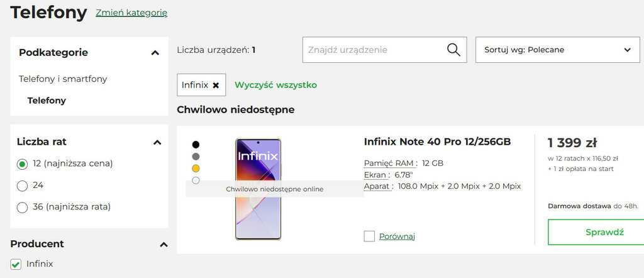
Task: Remove the Infinix filter tag
Action: (x=216, y=85)
